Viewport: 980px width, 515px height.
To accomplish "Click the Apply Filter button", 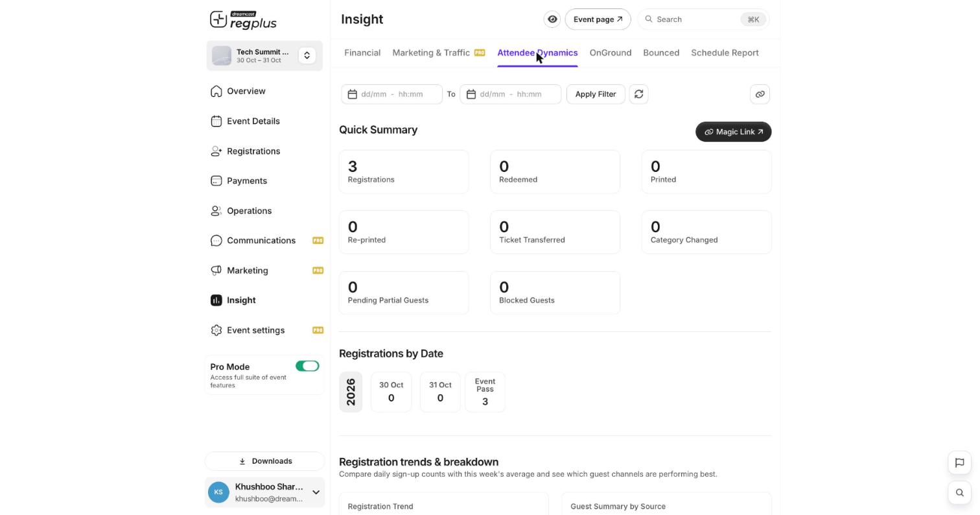I will click(596, 94).
